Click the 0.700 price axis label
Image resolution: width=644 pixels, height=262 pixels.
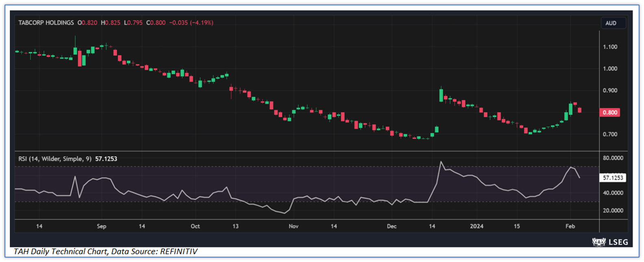tap(610, 134)
